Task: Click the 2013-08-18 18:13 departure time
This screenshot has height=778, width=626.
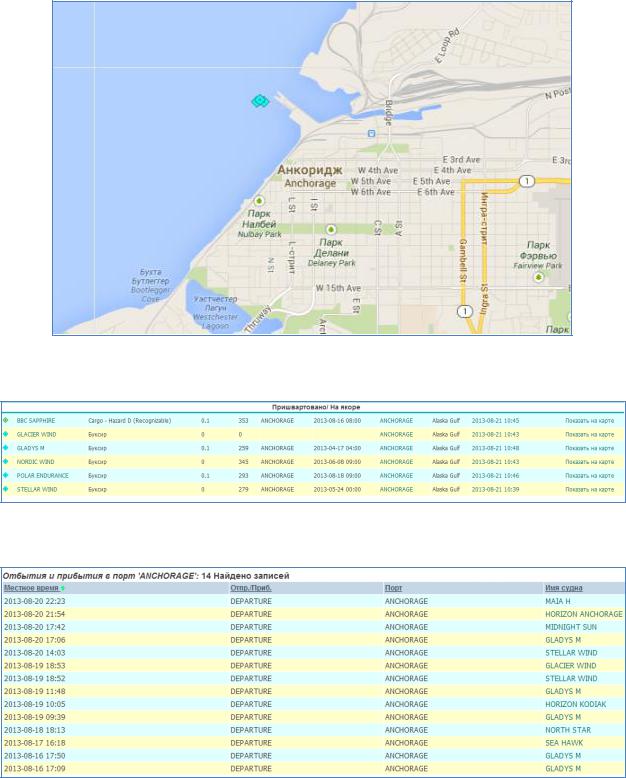Action: click(34, 730)
